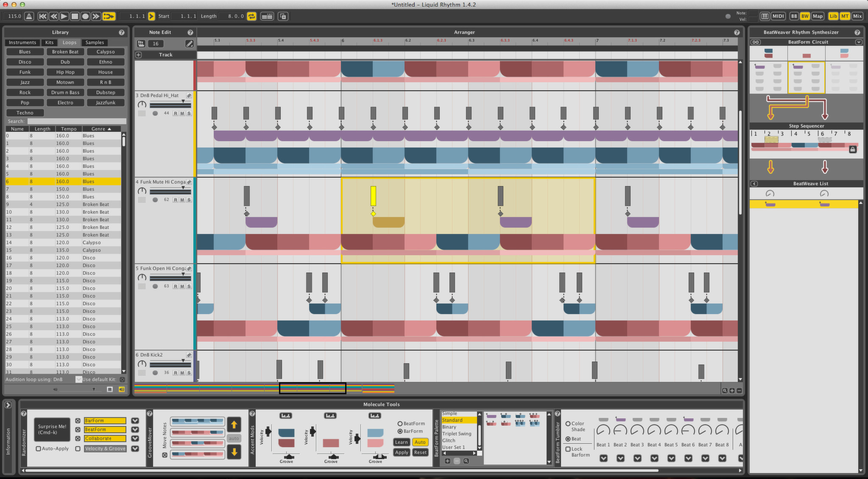This screenshot has width=868, height=479.
Task: Stop playback using the Stop button
Action: 75,16
